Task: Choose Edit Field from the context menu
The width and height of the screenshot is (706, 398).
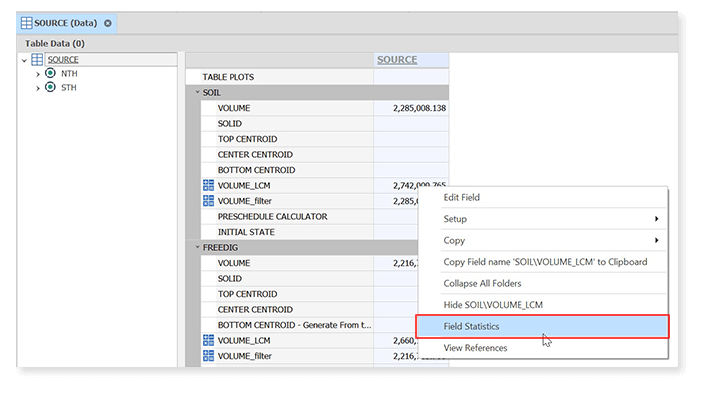Action: 543,197
